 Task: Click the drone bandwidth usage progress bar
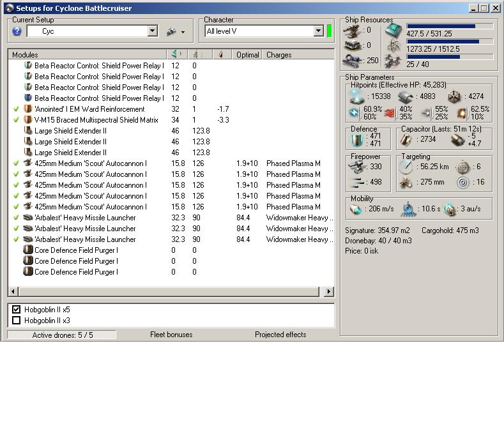[x=450, y=57]
